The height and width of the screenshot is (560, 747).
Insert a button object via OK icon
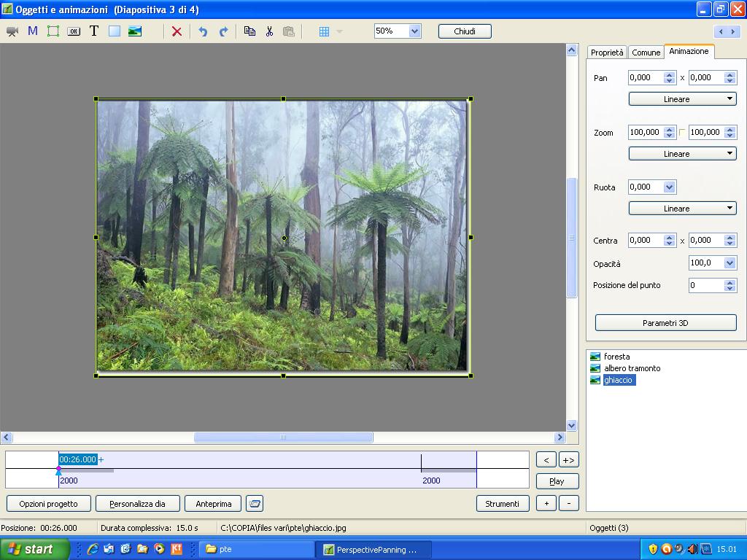click(x=74, y=31)
